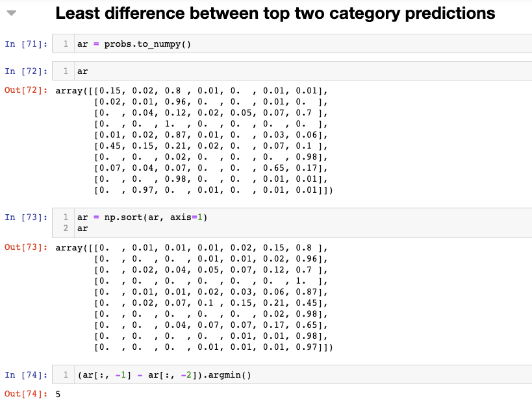Click the In [73] prompt label
Viewport: 532px width, 403px height.
[x=26, y=217]
